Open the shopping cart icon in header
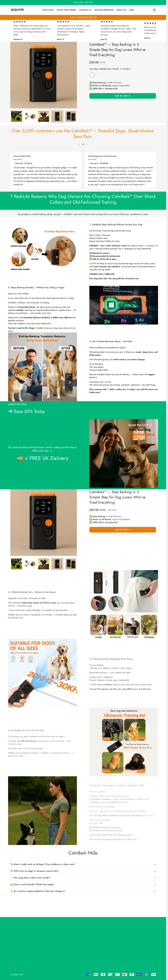 tap(154, 10)
